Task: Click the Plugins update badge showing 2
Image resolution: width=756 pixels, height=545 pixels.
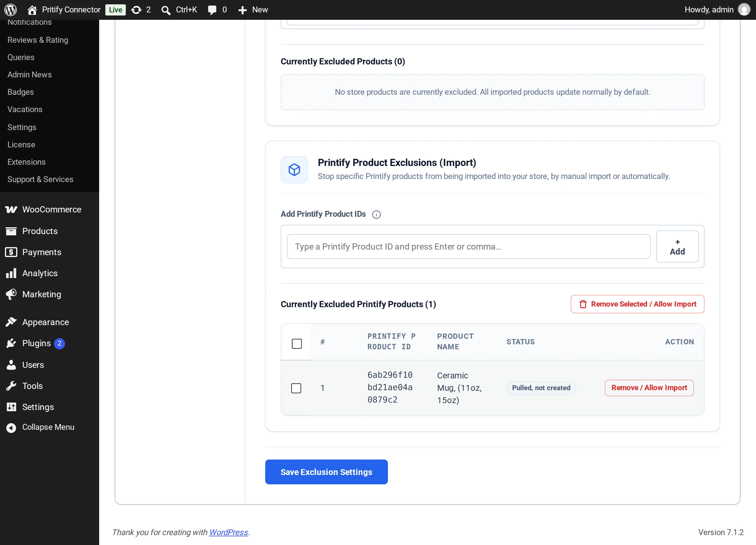Action: pos(59,343)
